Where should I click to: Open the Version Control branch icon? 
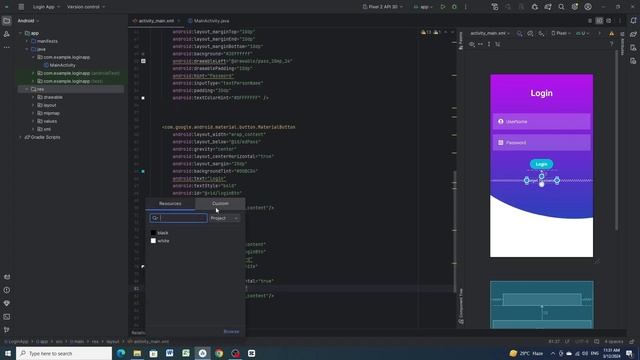[x=7, y=330]
